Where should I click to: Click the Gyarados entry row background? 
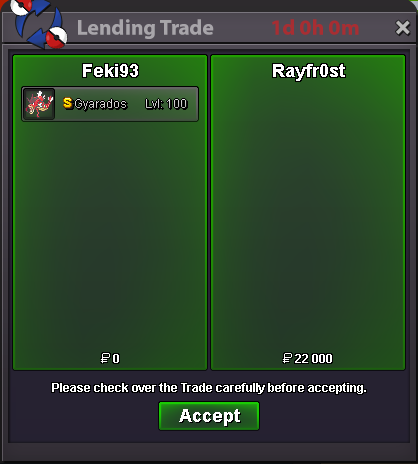pos(110,104)
